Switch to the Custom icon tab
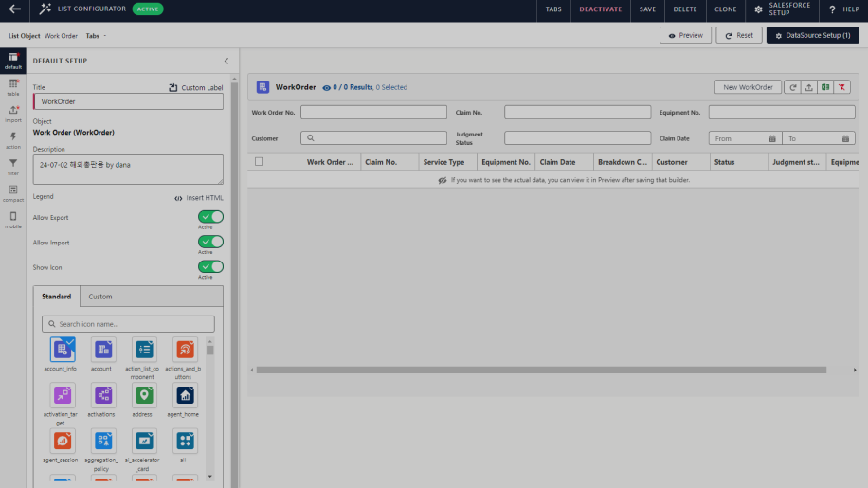The width and height of the screenshot is (868, 488). [x=100, y=297]
